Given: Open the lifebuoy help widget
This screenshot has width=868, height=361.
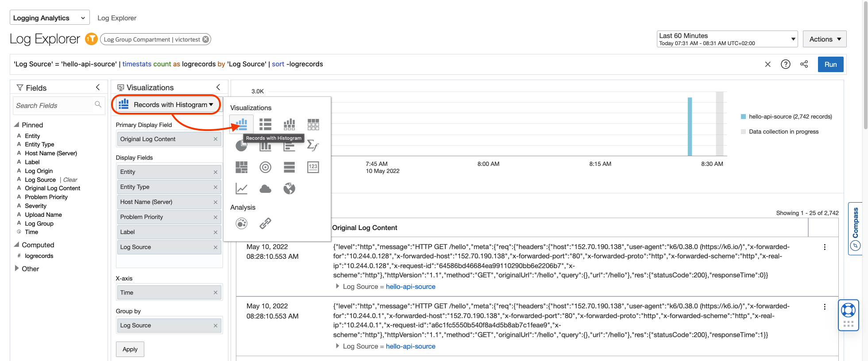Looking at the screenshot, I should (848, 310).
